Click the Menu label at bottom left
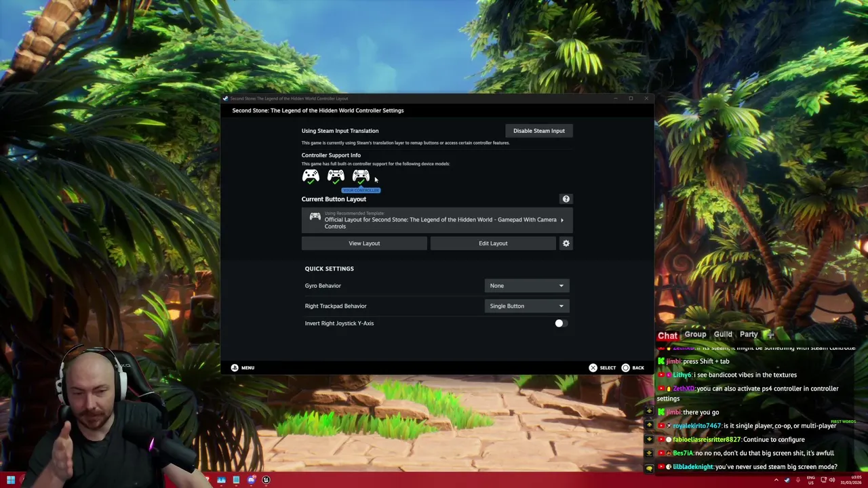868x488 pixels. click(x=248, y=368)
